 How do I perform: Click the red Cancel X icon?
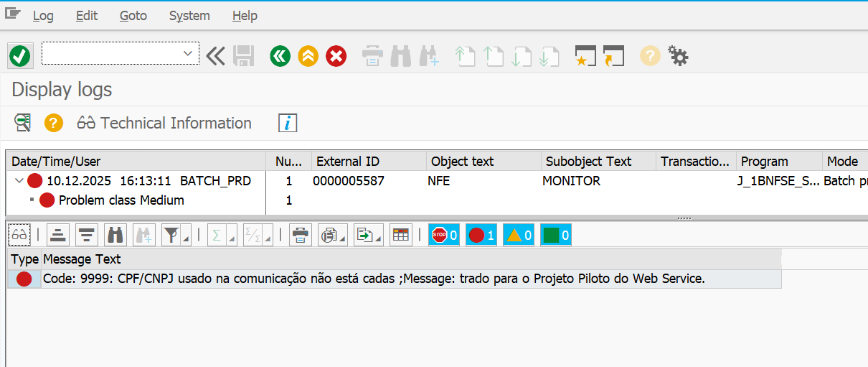336,55
